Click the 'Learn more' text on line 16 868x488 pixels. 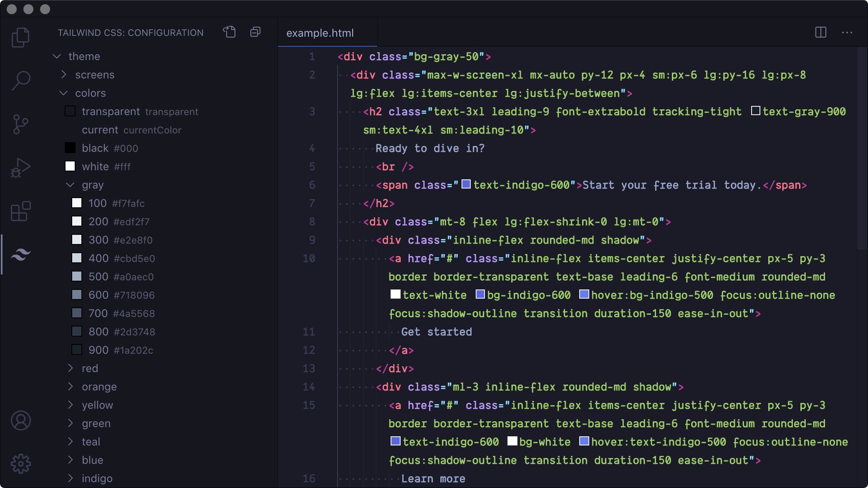point(433,478)
